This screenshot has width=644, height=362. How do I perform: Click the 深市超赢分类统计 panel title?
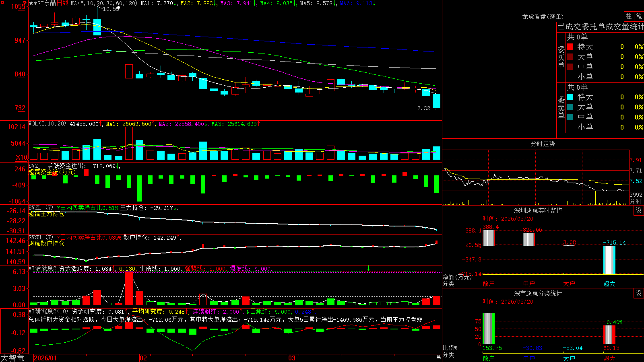pos(538,293)
